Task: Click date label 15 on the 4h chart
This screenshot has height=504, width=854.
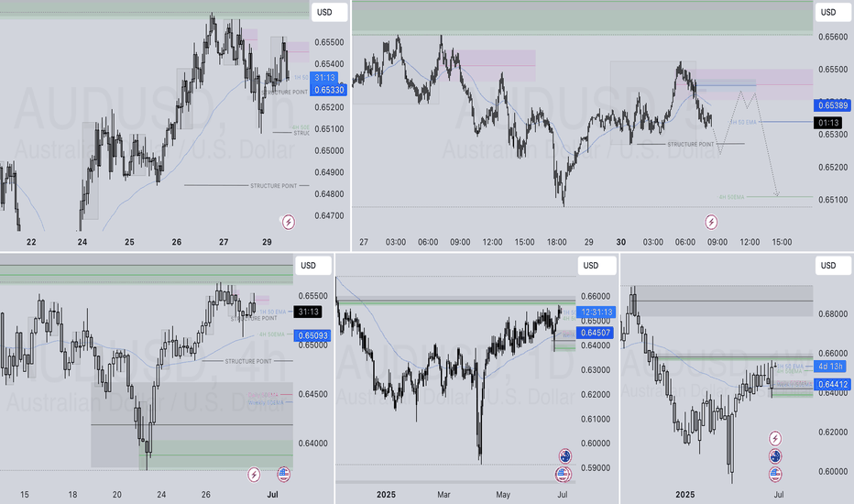Action: coord(25,494)
